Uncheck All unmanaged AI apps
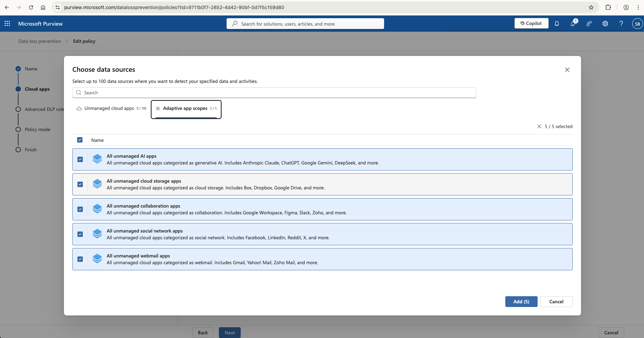Image resolution: width=644 pixels, height=338 pixels. pyautogui.click(x=80, y=159)
